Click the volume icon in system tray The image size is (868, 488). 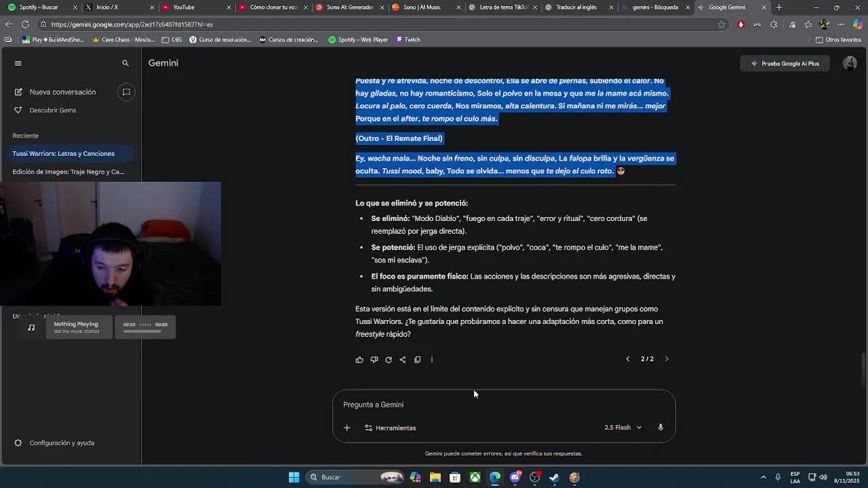pyautogui.click(x=823, y=477)
